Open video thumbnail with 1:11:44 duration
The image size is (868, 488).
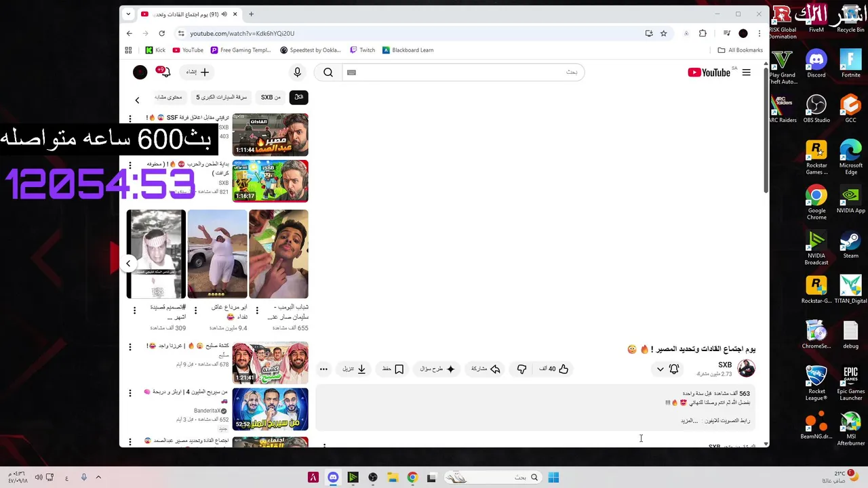coord(270,134)
